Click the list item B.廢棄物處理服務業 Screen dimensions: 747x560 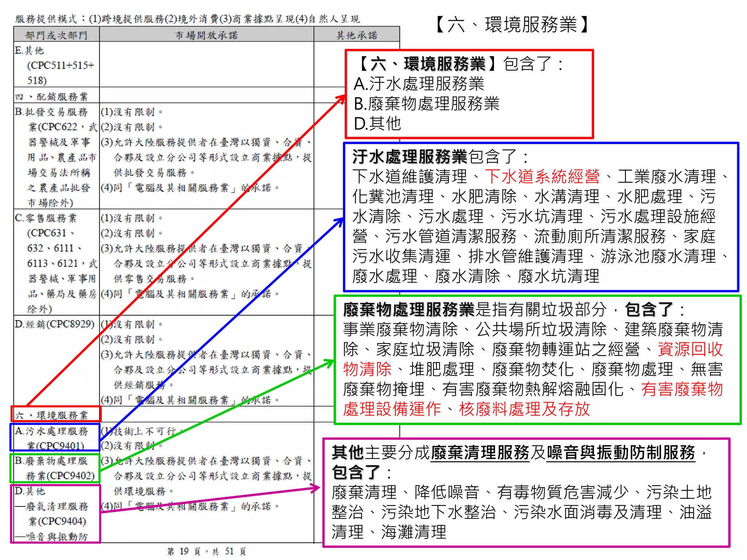pyautogui.click(x=427, y=104)
